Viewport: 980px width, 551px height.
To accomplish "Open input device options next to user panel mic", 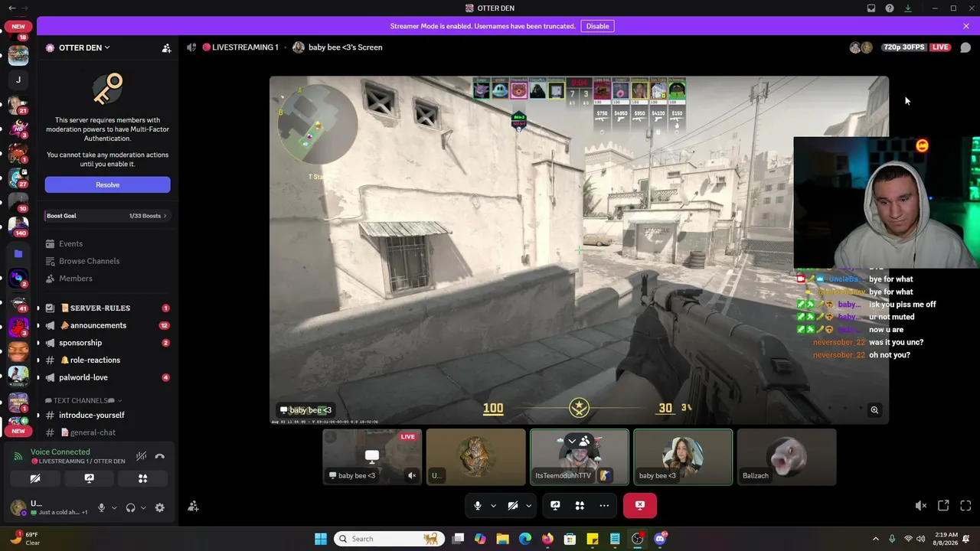I will click(114, 507).
